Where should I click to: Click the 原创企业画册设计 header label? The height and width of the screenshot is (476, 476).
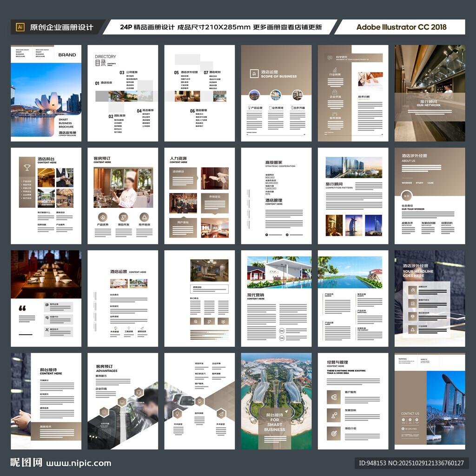pos(62,27)
